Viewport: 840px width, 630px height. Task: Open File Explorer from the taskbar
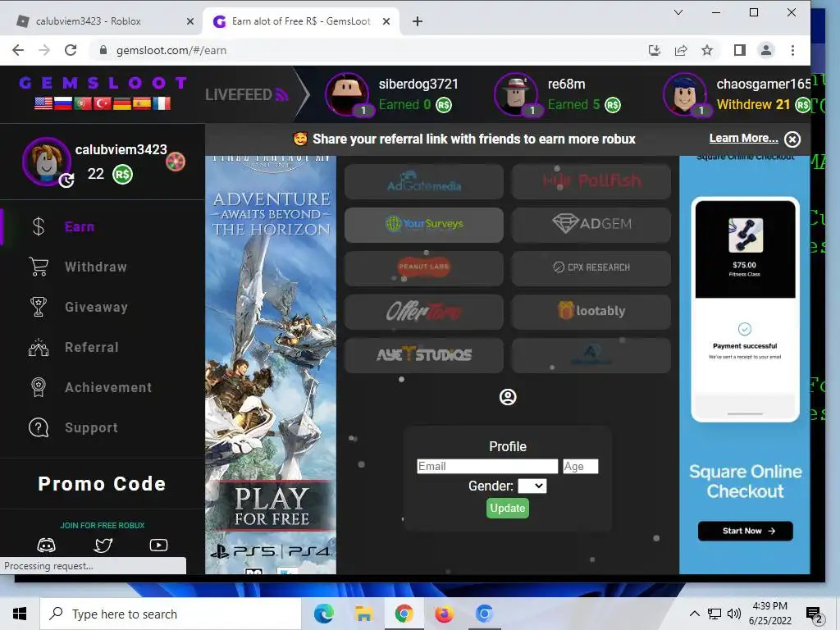[363, 614]
